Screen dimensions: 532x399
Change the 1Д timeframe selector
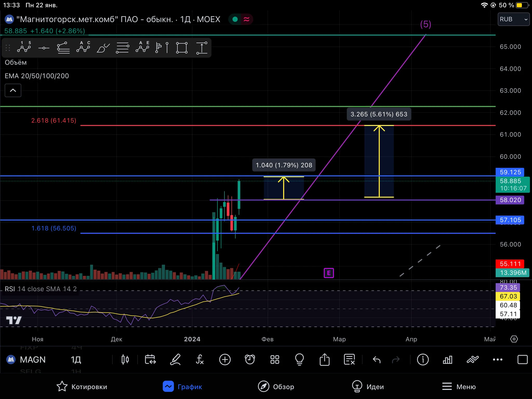76,360
